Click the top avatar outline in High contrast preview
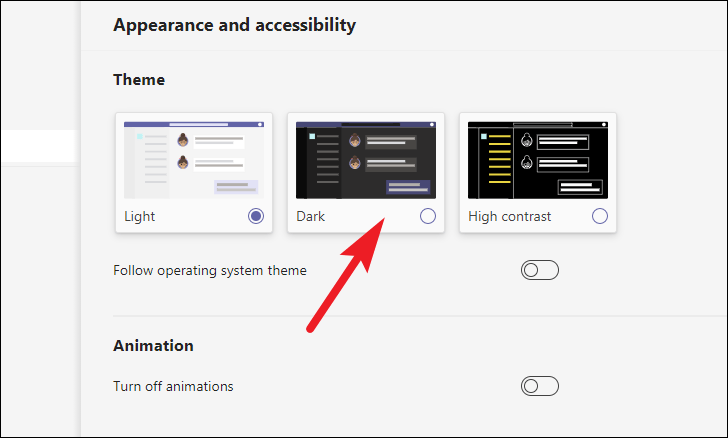 click(x=526, y=140)
